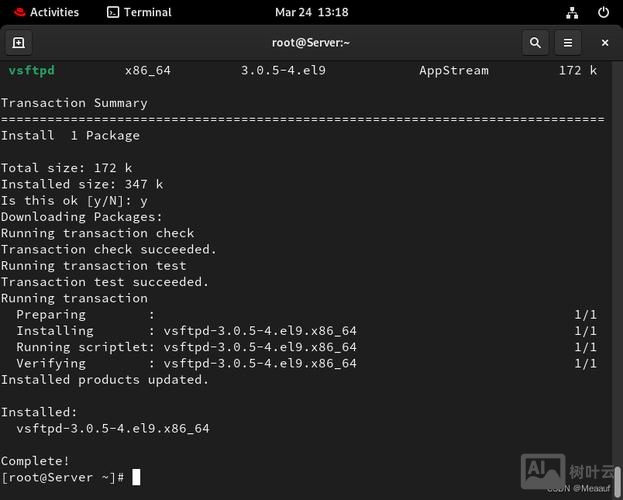The height and width of the screenshot is (500, 623).
Task: Close the root@Server terminal window
Action: [604, 43]
